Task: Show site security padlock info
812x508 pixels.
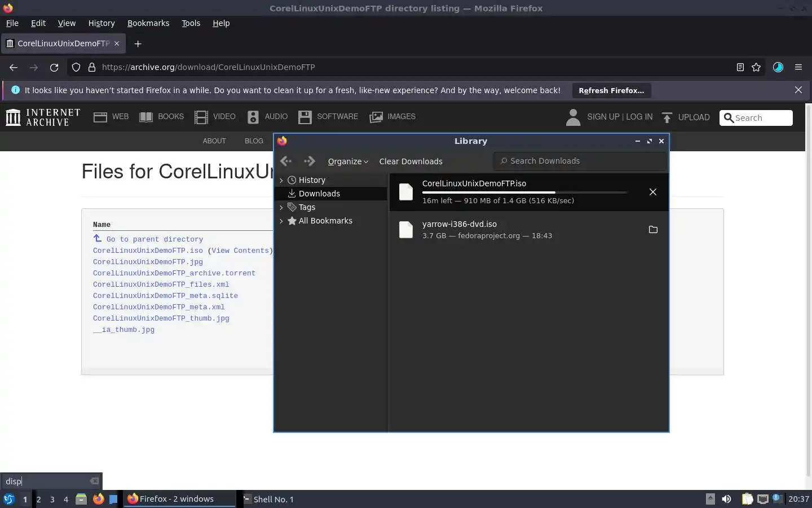Action: pyautogui.click(x=91, y=67)
